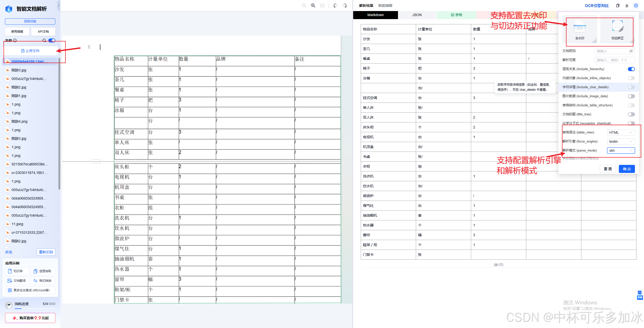
Task: Enable the title_tree switch
Action: pos(631,114)
